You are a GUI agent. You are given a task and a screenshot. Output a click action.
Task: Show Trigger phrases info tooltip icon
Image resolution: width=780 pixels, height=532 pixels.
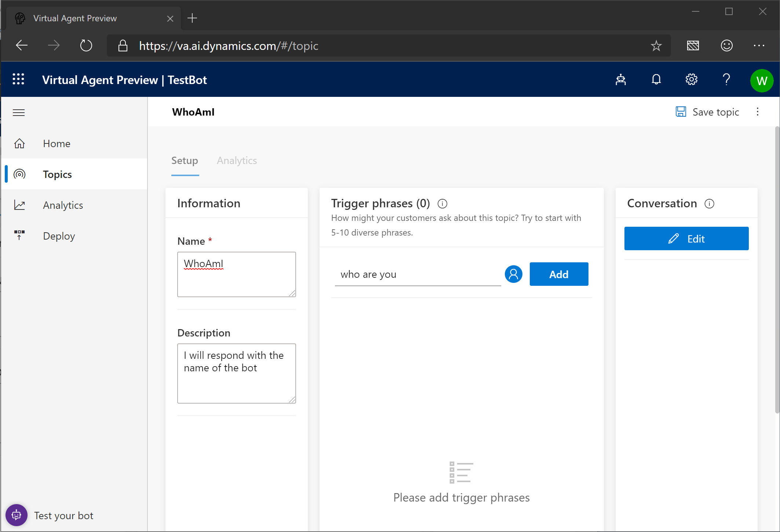pos(442,203)
